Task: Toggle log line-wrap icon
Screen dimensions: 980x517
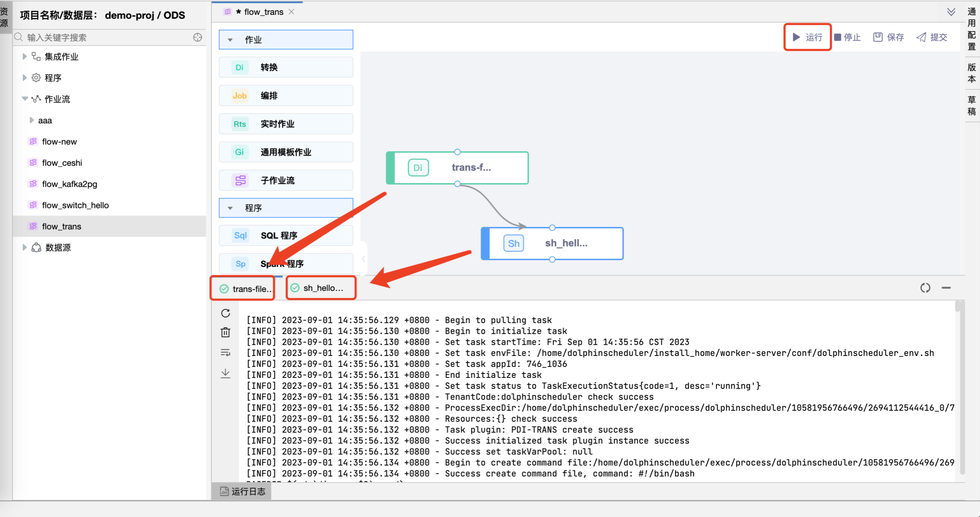Action: coord(226,353)
